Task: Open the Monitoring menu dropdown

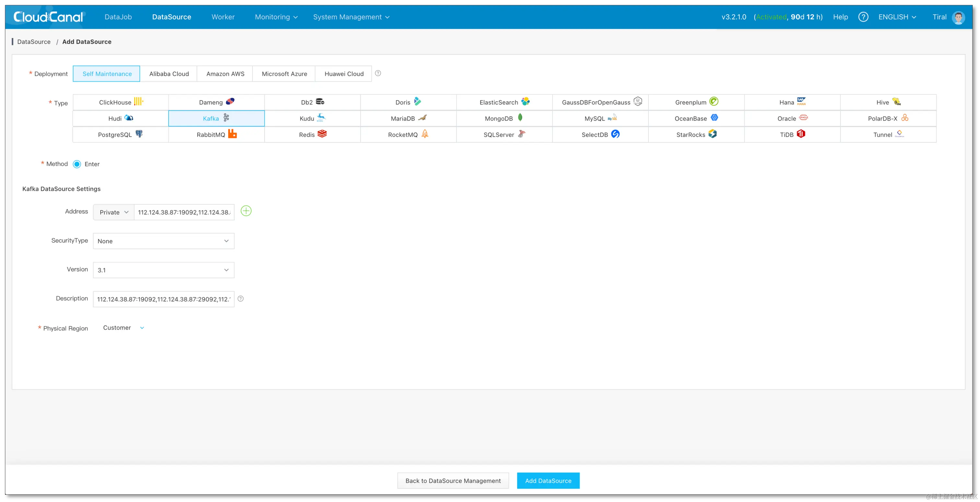Action: pyautogui.click(x=276, y=17)
